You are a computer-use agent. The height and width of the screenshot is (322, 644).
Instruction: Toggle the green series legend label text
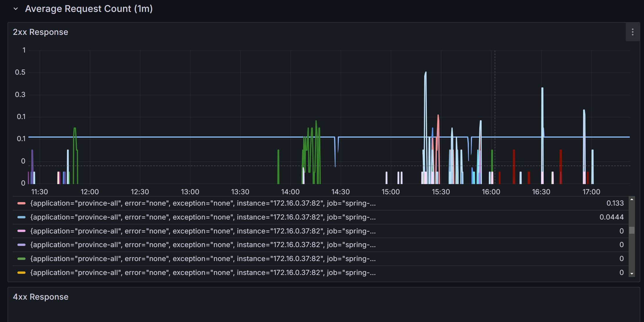pos(203,259)
